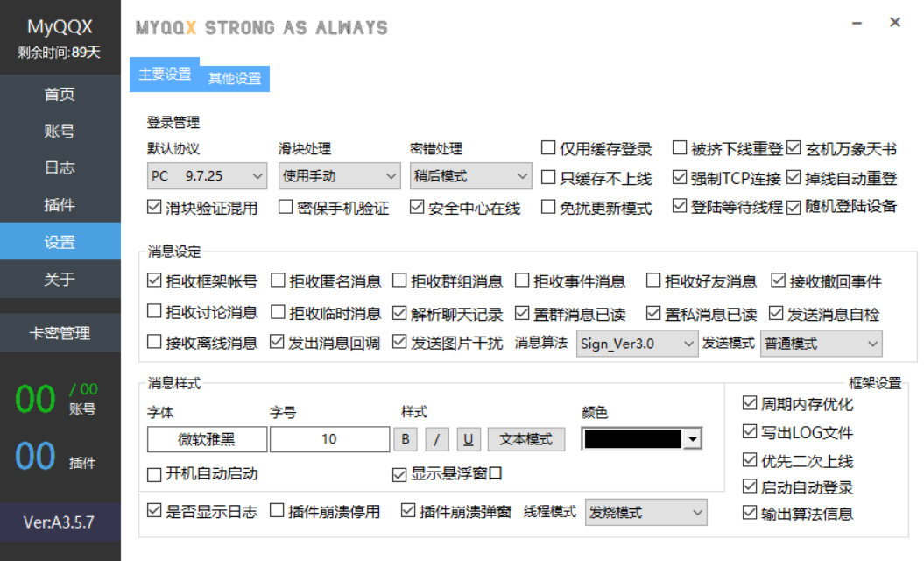Disable 周期内存优化 framework setting
Image resolution: width=924 pixels, height=561 pixels.
pos(750,403)
